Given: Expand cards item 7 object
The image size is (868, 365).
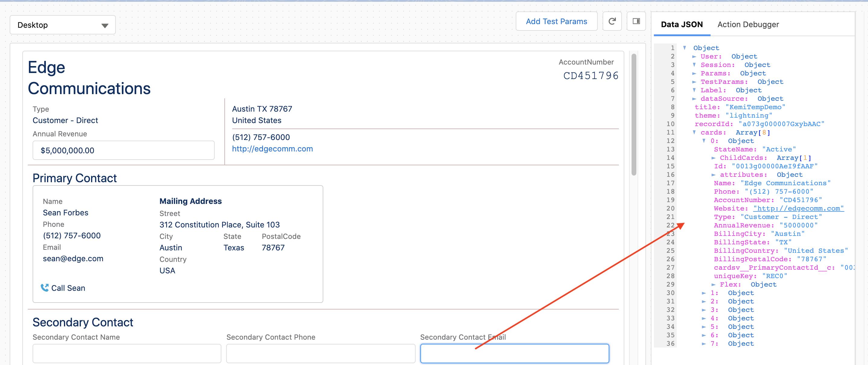Looking at the screenshot, I should (x=704, y=343).
